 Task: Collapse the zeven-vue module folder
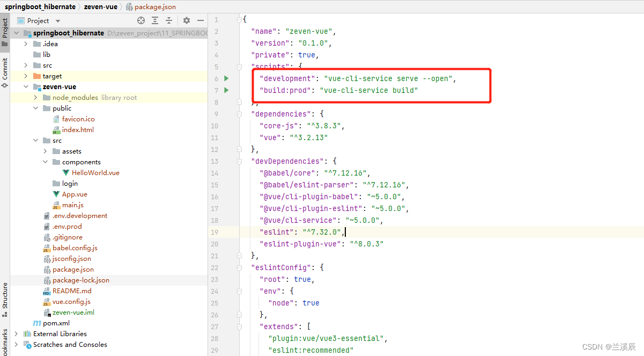tap(26, 86)
